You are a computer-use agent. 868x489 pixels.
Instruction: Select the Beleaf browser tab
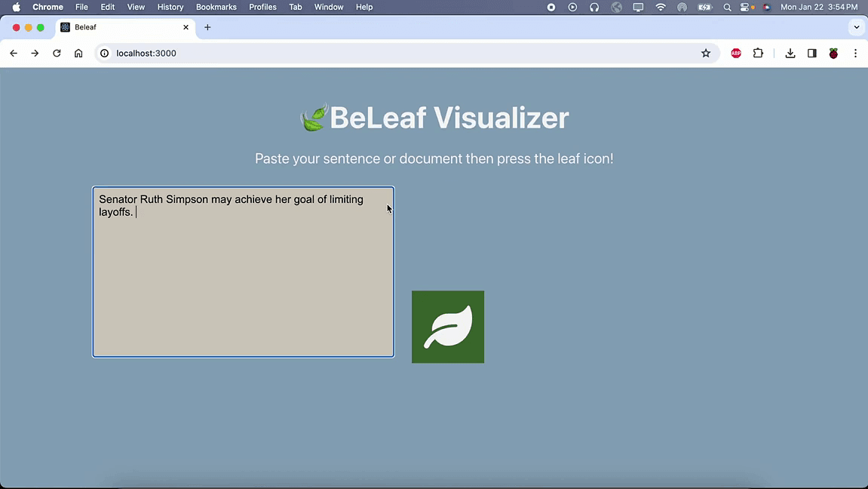[x=121, y=27]
